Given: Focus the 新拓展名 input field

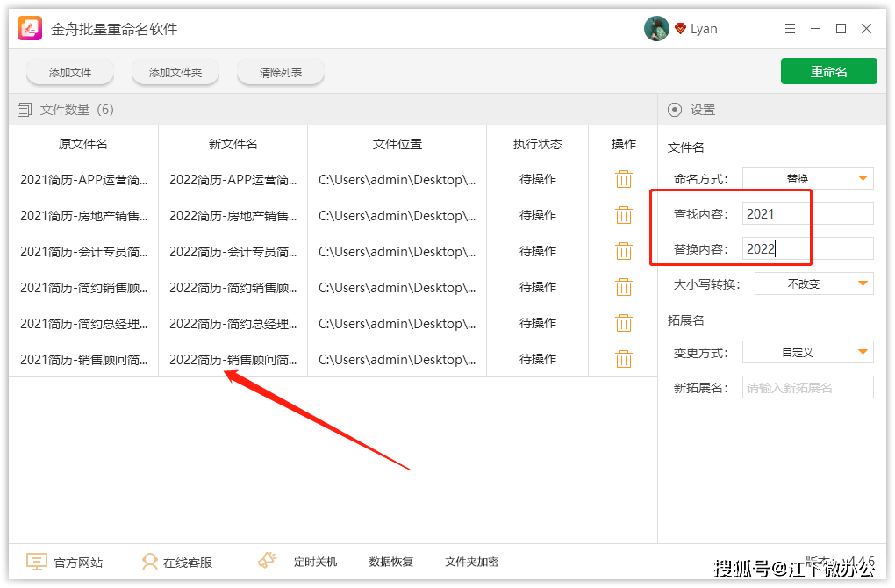Looking at the screenshot, I should 807,387.
